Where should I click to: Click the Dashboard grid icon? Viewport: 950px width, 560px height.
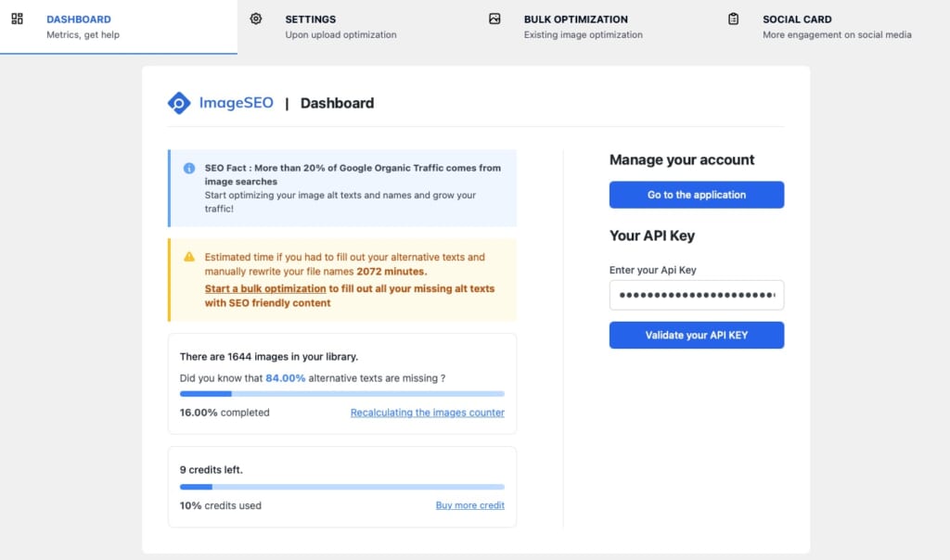coord(17,19)
